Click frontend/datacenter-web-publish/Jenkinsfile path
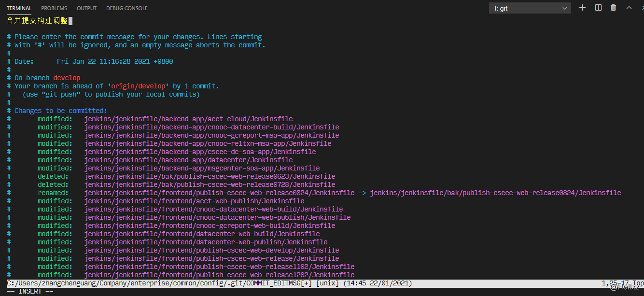The image size is (644, 296). [206, 242]
